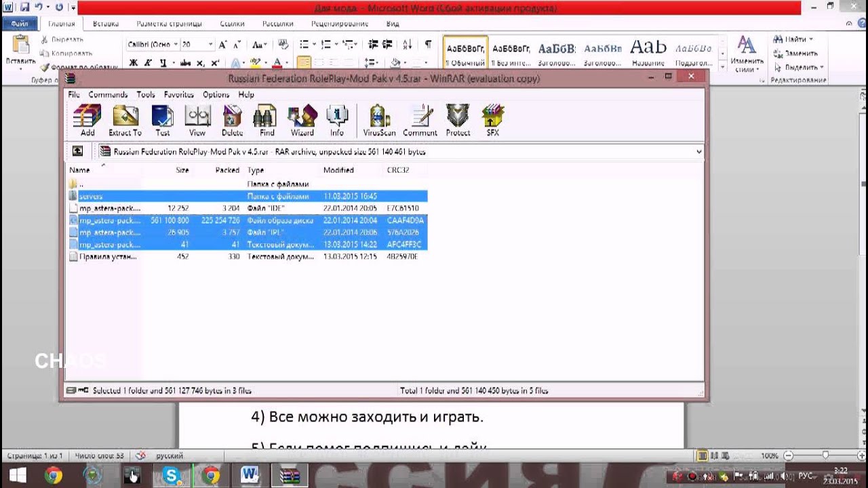Click the Test archive icon
Screen dimensions: 868x488
tap(163, 121)
